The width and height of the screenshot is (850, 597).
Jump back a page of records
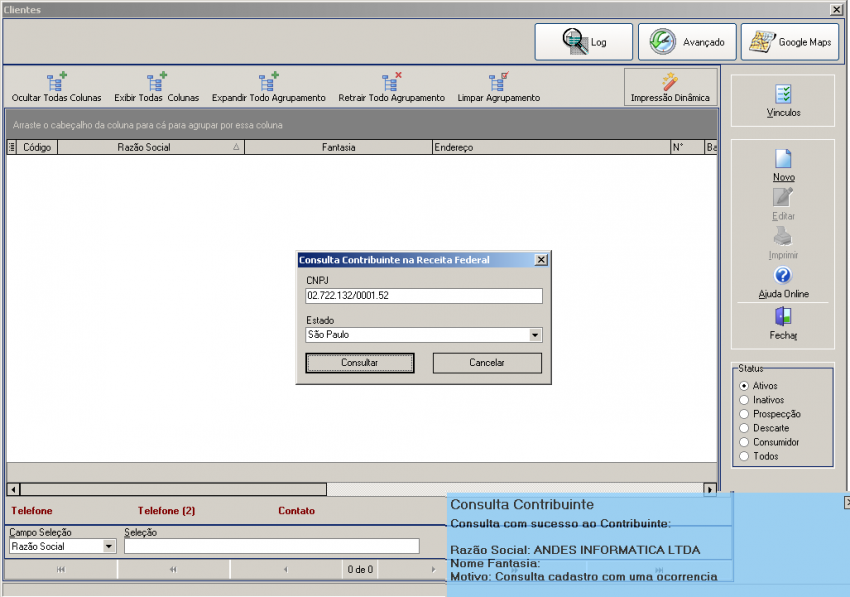(173, 569)
